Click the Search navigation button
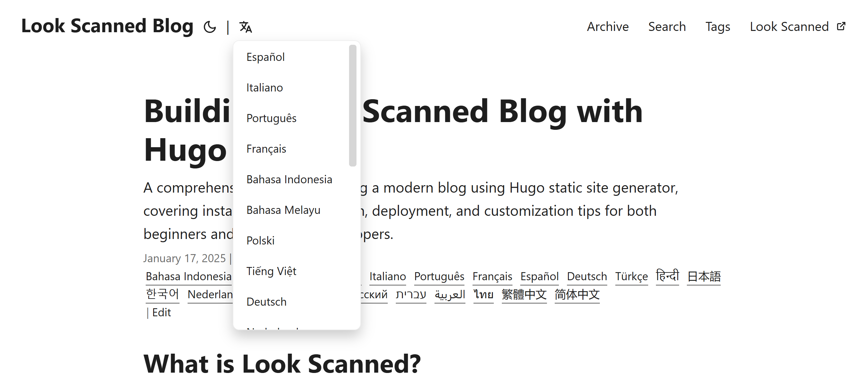 pos(668,25)
